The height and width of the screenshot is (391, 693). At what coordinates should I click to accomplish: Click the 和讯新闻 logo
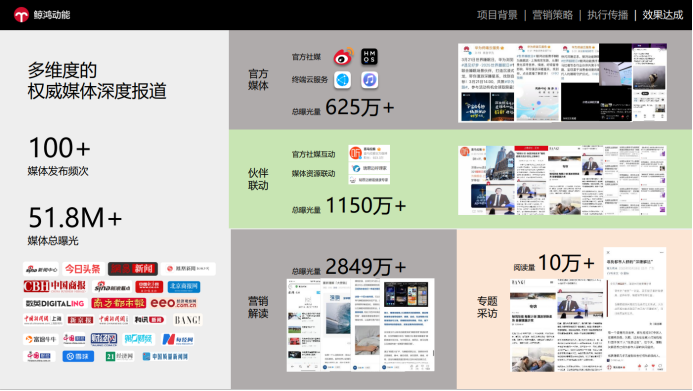(148, 319)
